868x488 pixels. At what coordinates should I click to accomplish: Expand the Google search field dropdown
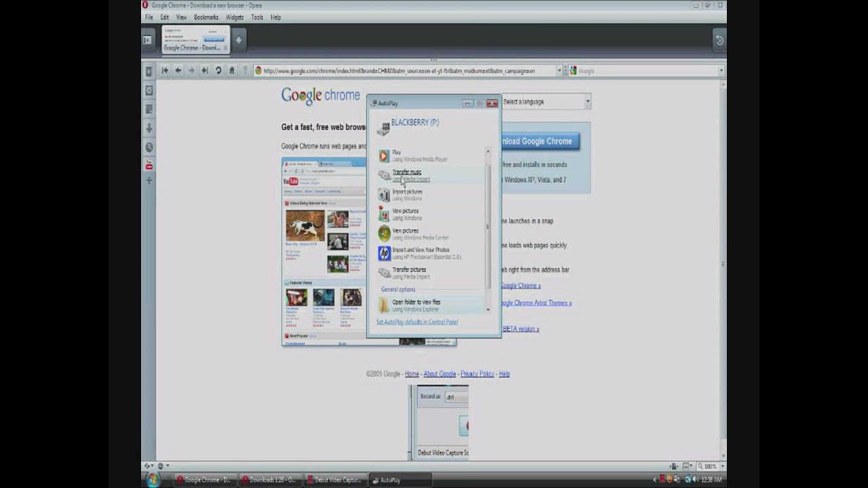click(x=721, y=70)
